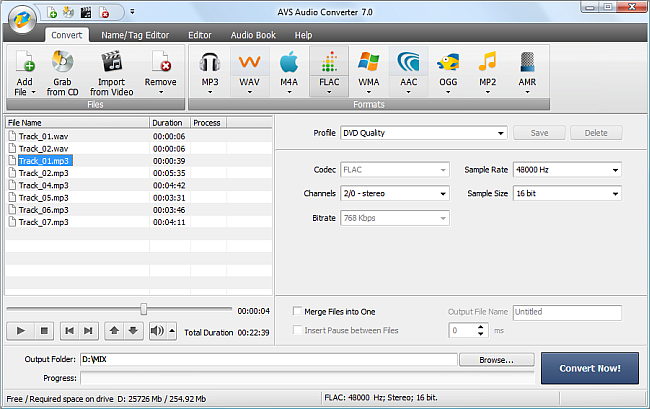Select Track_05.mp3 in the file list

click(139, 198)
